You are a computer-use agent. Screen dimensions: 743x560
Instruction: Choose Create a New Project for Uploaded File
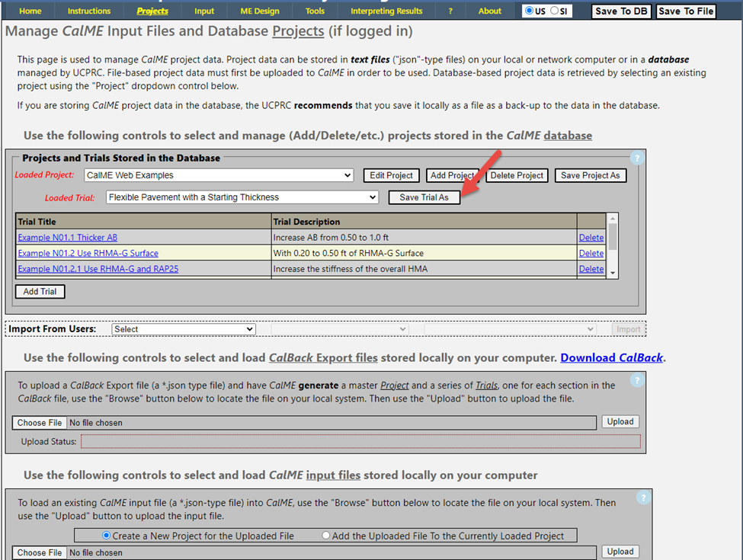[x=107, y=536]
